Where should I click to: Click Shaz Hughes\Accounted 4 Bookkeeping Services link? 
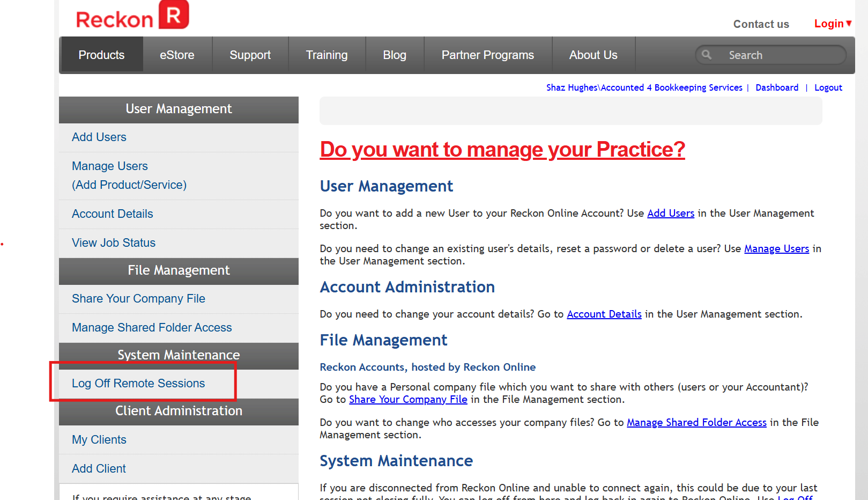[644, 87]
